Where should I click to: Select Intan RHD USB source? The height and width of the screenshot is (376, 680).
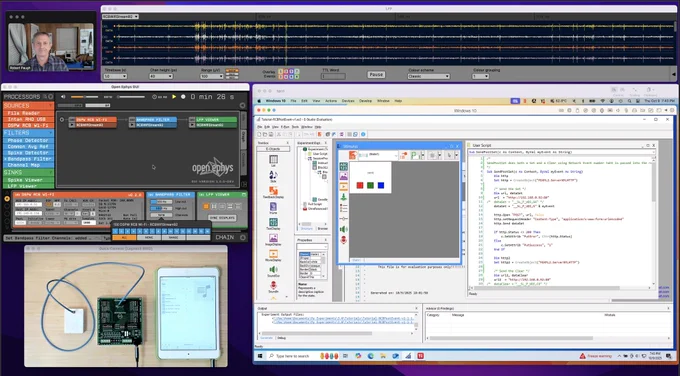coord(29,119)
